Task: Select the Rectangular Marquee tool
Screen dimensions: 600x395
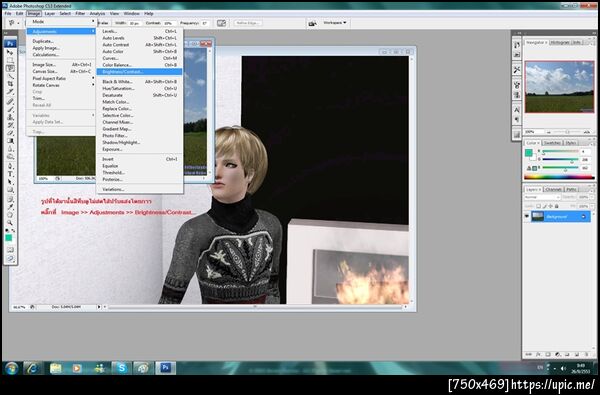Action: click(x=10, y=60)
